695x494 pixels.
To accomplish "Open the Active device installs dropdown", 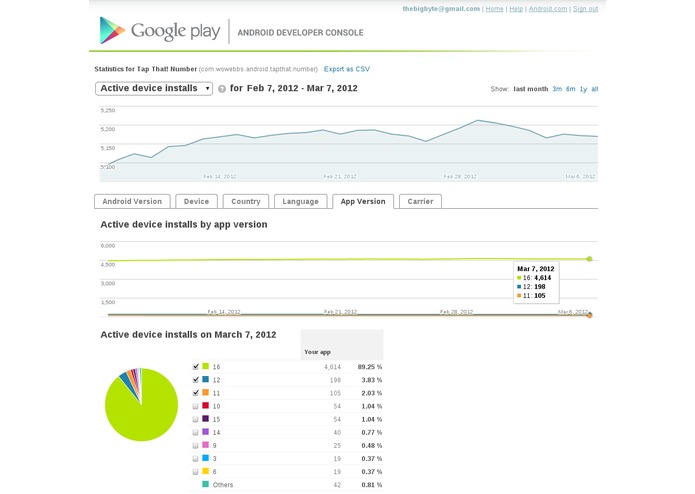I will tap(154, 89).
